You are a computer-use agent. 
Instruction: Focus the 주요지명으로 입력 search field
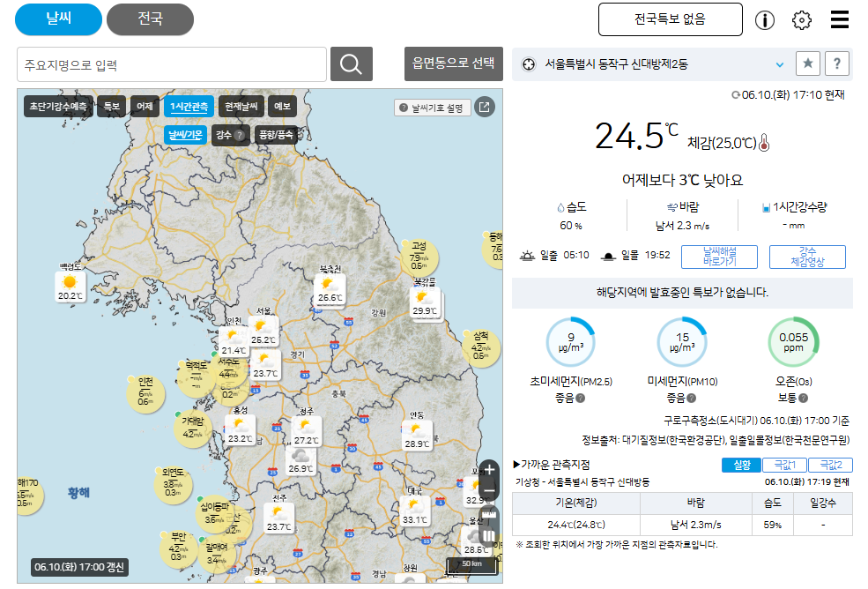coord(172,64)
